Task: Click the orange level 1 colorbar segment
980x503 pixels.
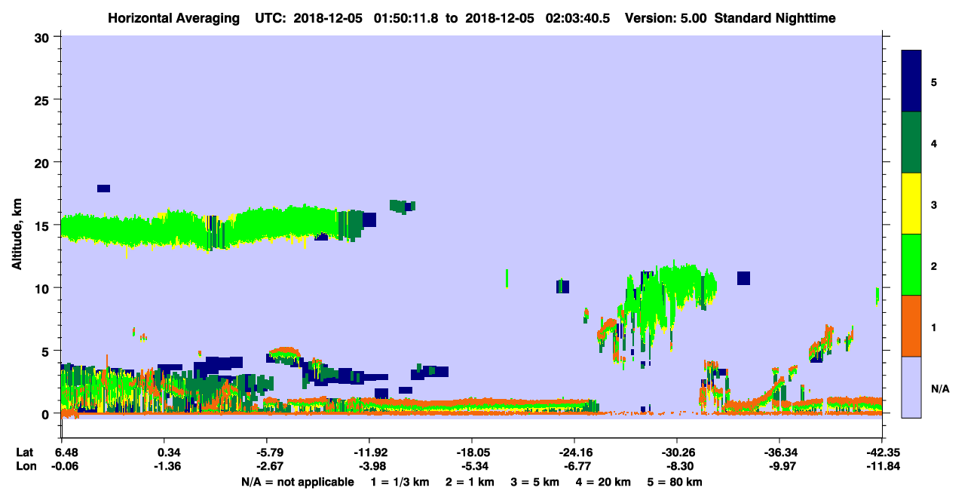Action: click(911, 326)
